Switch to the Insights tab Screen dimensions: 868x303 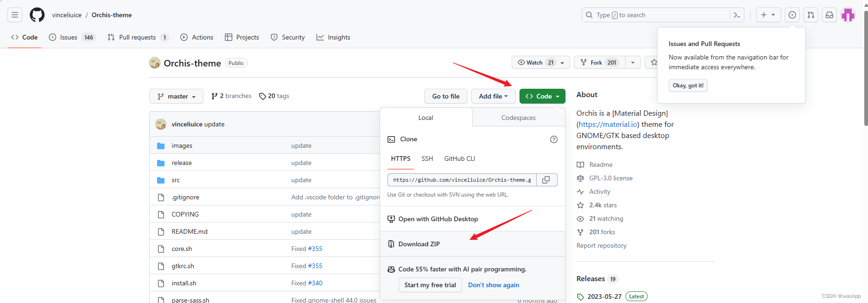coord(333,37)
